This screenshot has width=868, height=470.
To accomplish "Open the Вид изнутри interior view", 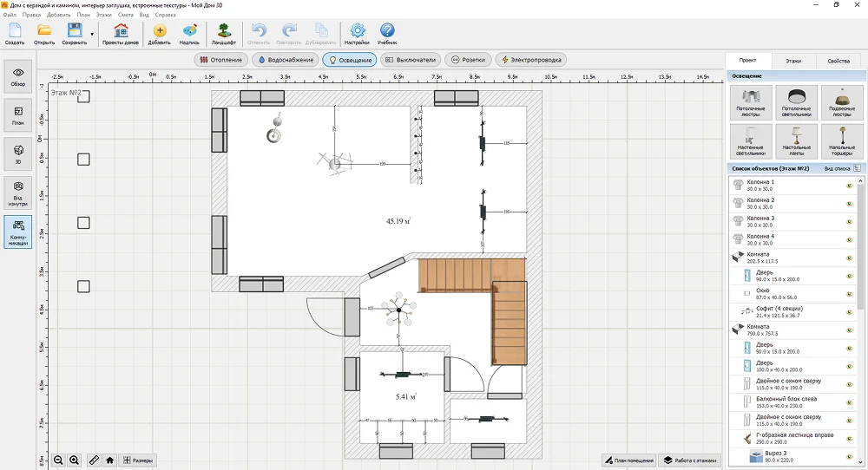I will pos(18,193).
